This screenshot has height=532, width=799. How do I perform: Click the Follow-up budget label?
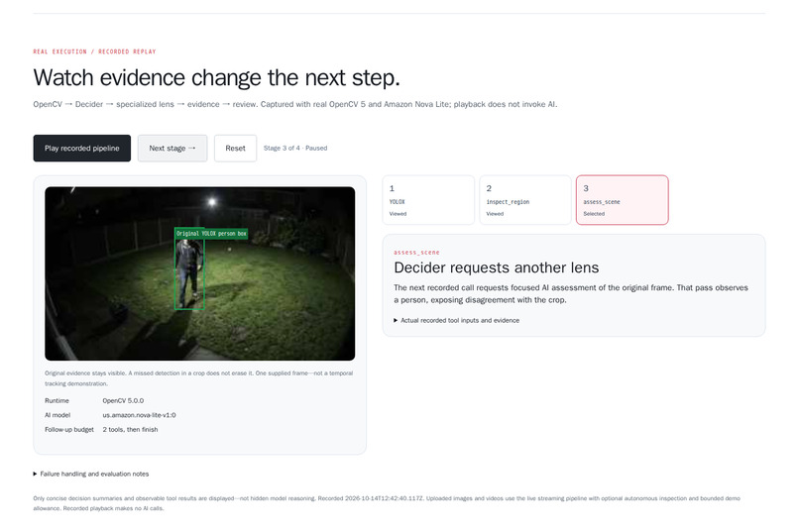click(69, 429)
